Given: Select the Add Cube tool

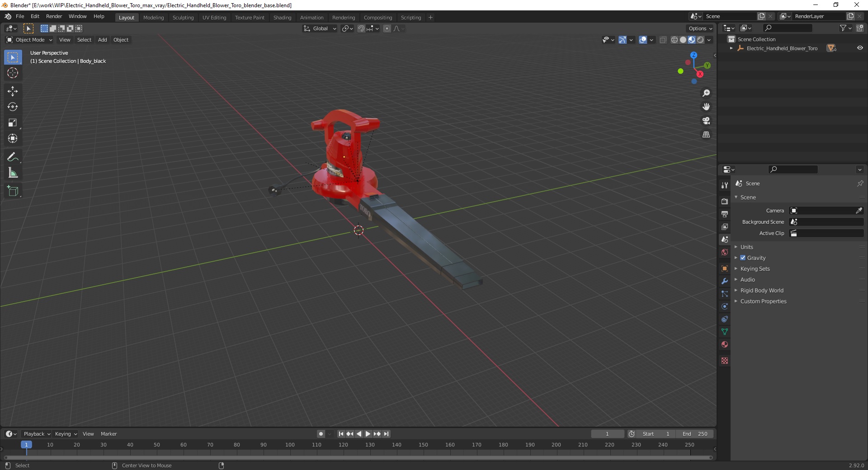Looking at the screenshot, I should coord(13,191).
